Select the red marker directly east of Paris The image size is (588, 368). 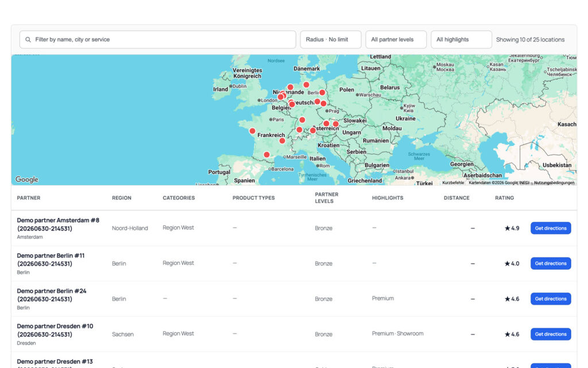pos(302,120)
